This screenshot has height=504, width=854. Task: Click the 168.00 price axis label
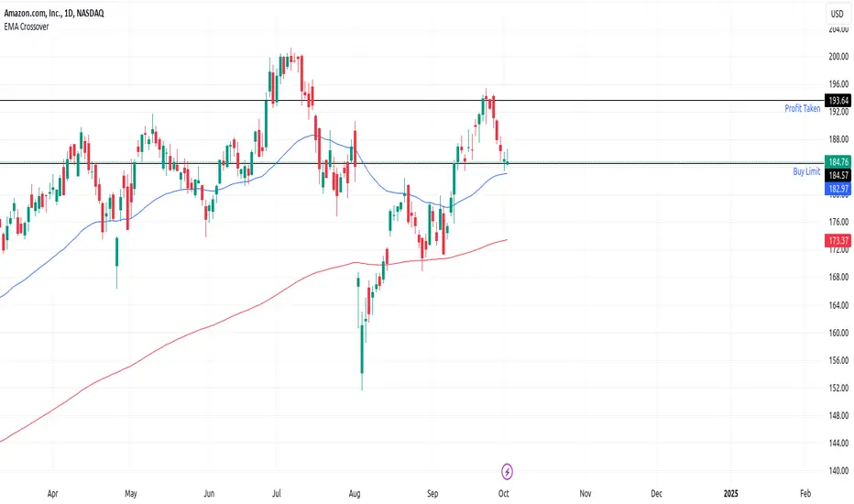pyautogui.click(x=838, y=277)
